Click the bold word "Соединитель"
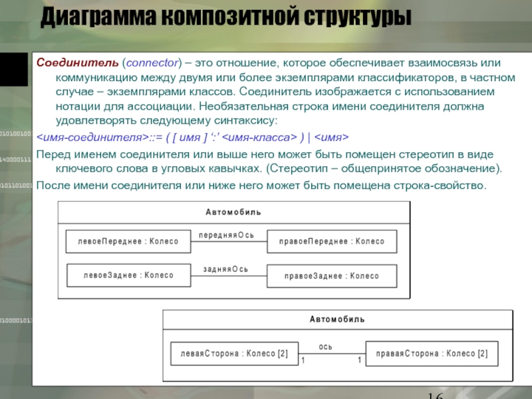This screenshot has height=399, width=532. coord(77,62)
